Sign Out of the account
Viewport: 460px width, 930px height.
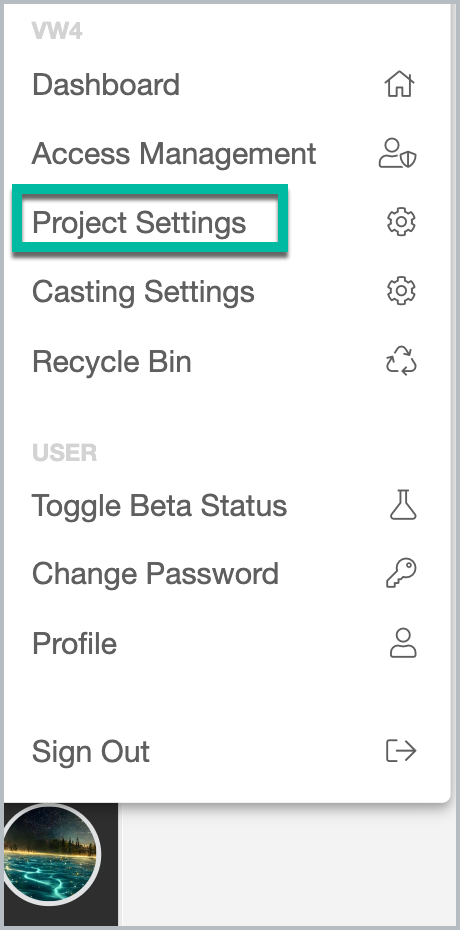point(225,751)
